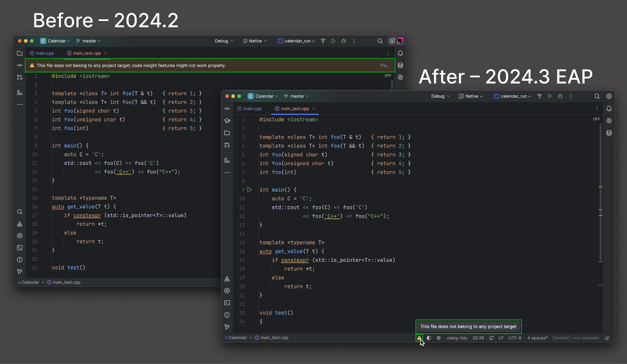Screen dimensions: 627x364
Task: Click UTF-8 encoding in After status bar
Action: [x=515, y=338]
